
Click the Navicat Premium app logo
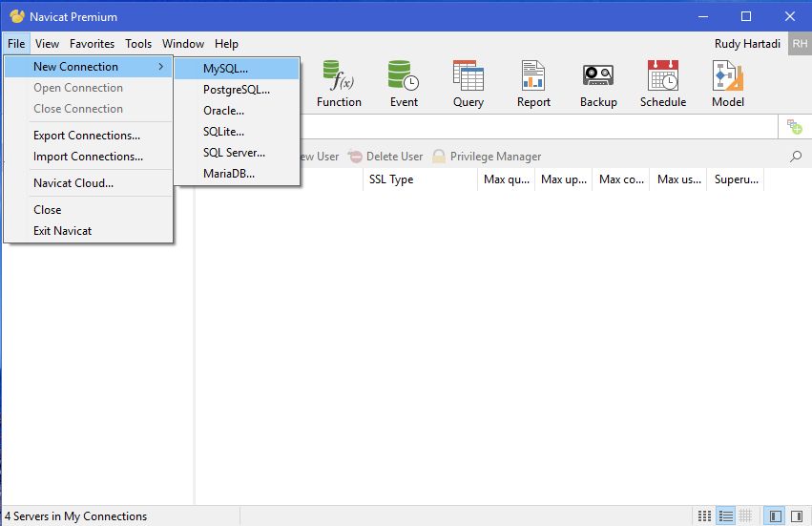(16, 16)
